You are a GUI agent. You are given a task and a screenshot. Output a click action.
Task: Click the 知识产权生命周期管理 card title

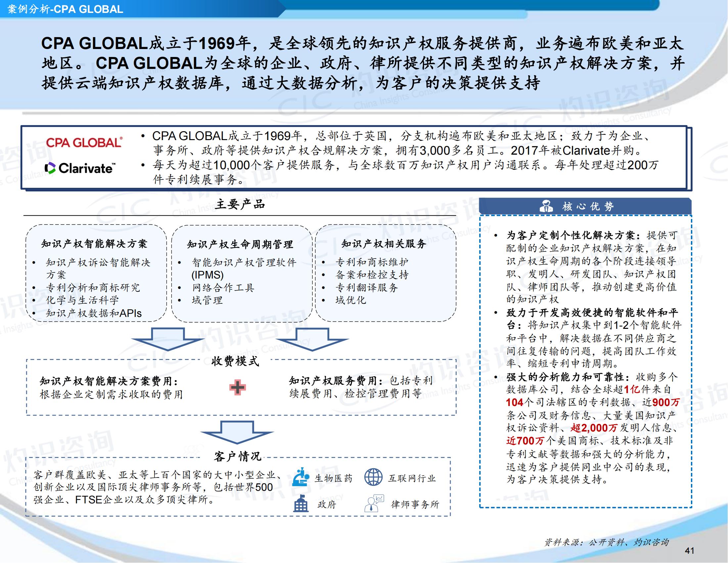(240, 244)
